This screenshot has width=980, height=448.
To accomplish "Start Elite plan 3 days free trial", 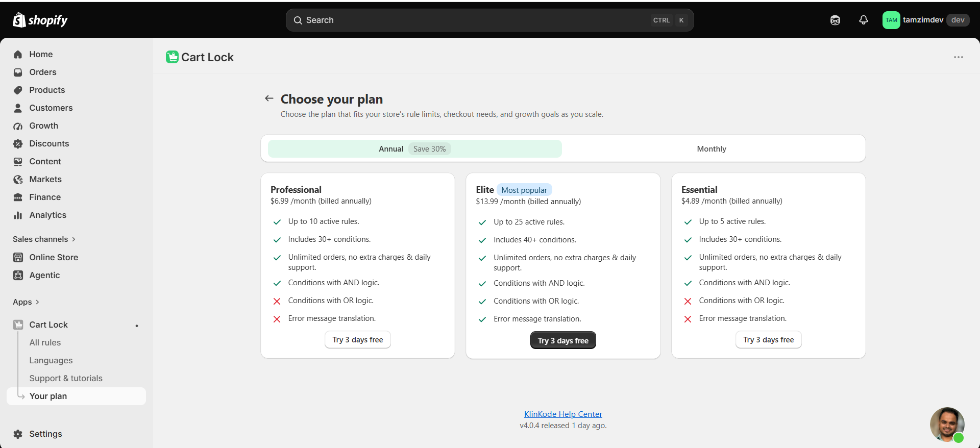I will (x=563, y=340).
